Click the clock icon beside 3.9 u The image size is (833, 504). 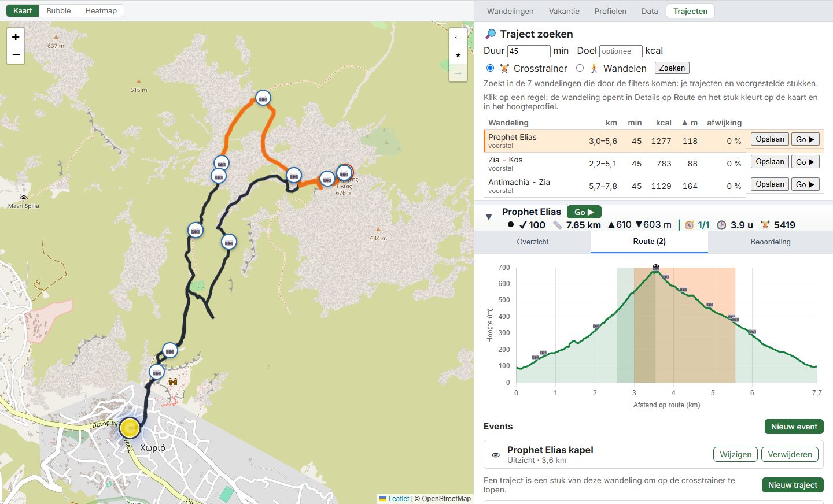721,225
